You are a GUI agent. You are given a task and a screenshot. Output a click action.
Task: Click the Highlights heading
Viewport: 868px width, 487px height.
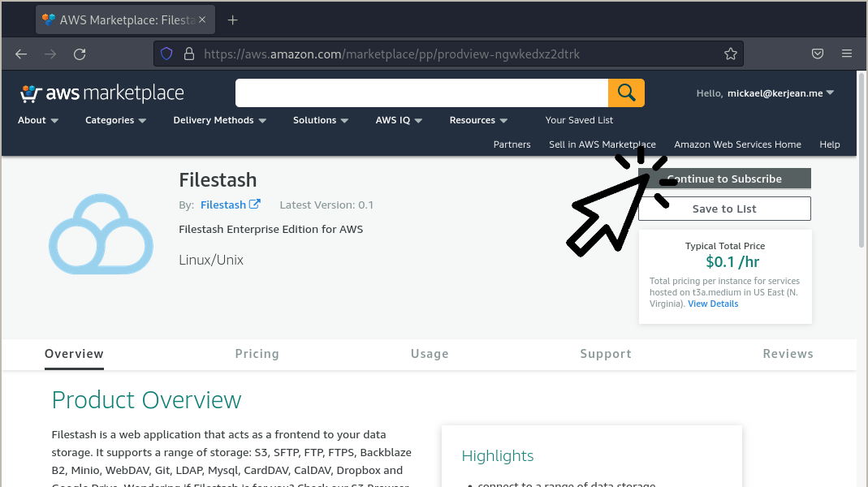pyautogui.click(x=498, y=456)
